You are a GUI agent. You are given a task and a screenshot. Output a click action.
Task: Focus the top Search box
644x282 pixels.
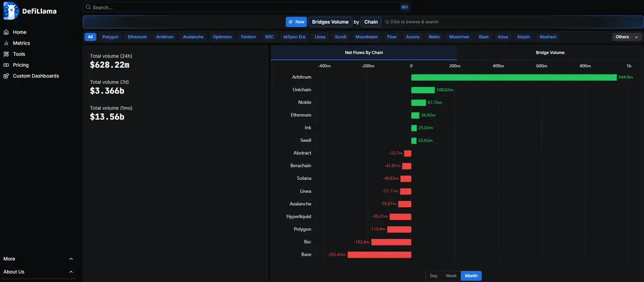coord(247,7)
